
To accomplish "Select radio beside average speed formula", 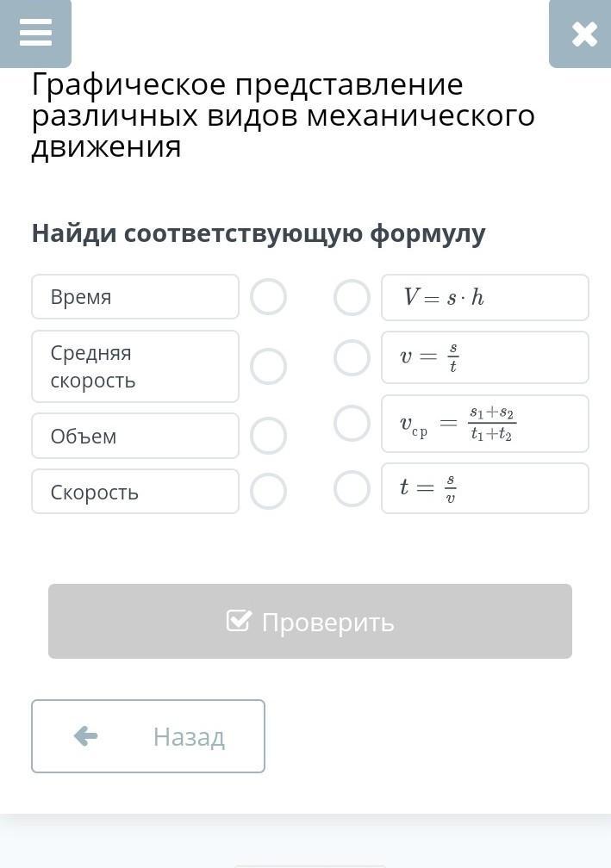I will click(352, 424).
